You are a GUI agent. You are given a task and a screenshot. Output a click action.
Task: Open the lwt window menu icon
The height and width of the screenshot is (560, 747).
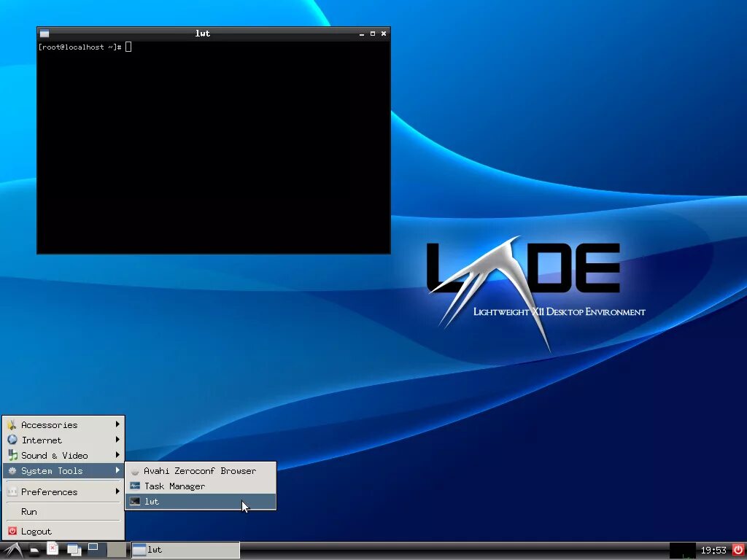[44, 34]
